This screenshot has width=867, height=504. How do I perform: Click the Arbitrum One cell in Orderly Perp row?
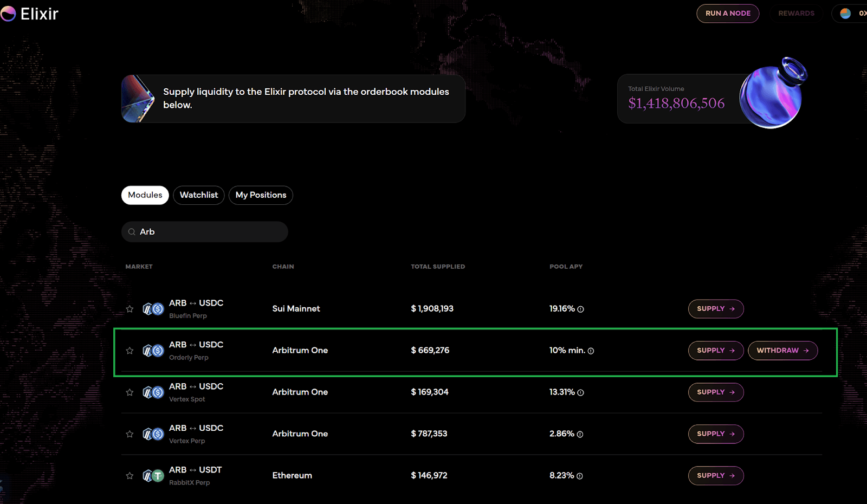(300, 351)
